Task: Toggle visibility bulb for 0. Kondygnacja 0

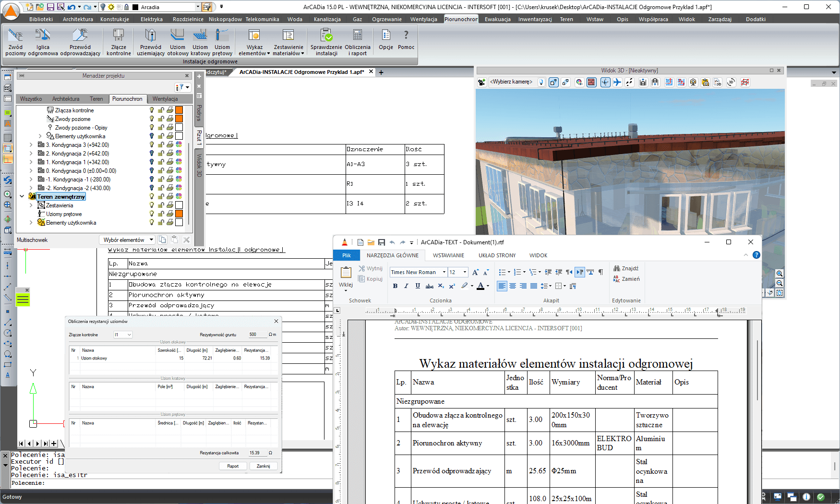Action: coord(152,171)
